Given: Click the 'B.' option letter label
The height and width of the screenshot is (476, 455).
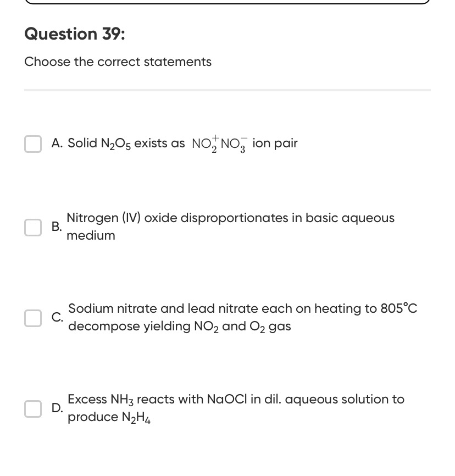Looking at the screenshot, I should [57, 226].
